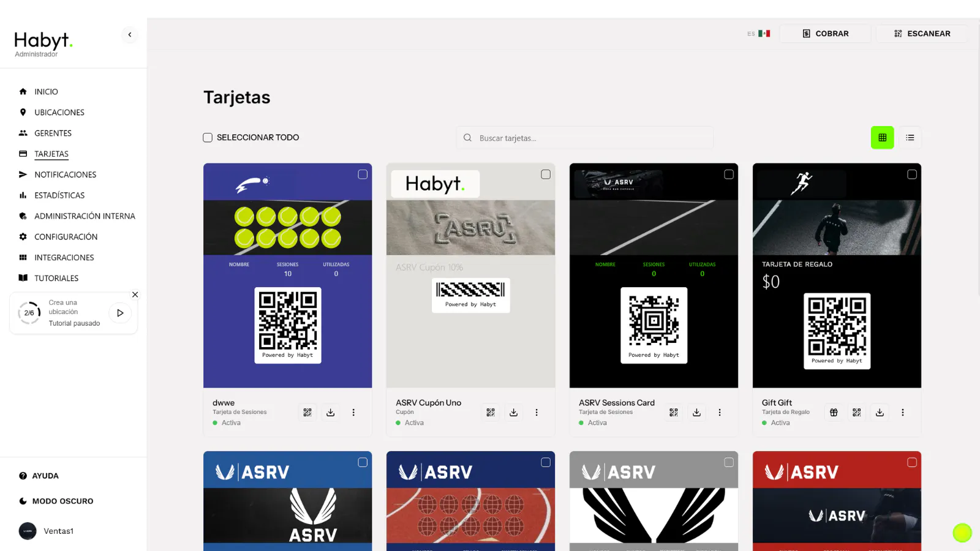The image size is (980, 551).
Task: Download the Gift Gift card
Action: pos(880,413)
